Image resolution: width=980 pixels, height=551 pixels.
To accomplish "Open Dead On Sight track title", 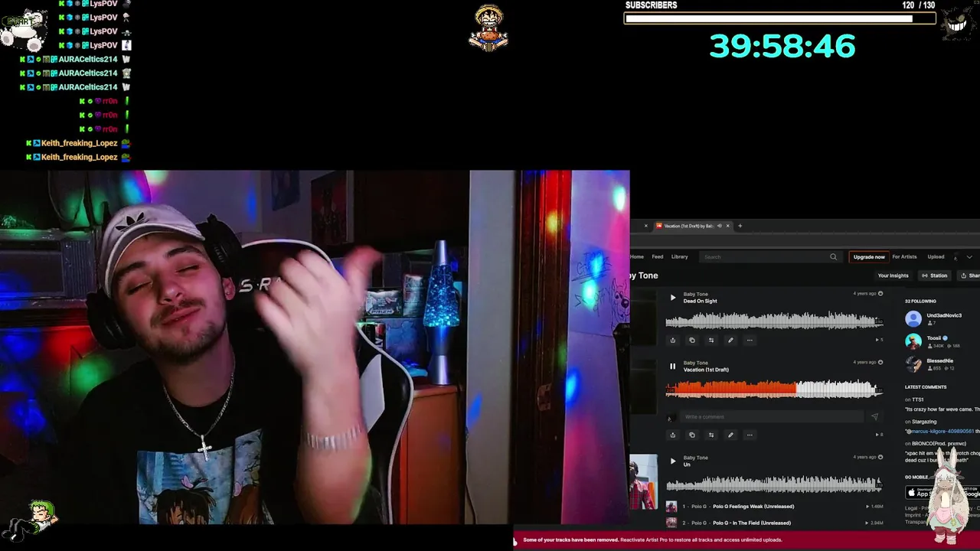I will tap(701, 301).
